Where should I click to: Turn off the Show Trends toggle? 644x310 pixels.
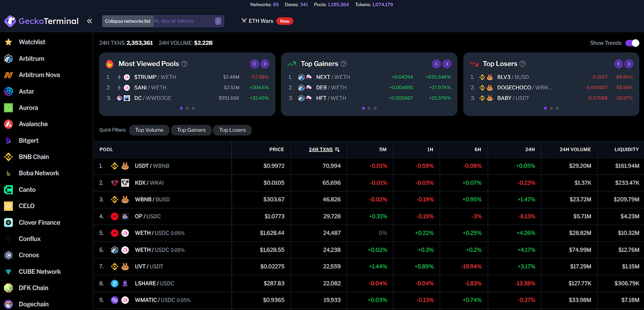(632, 43)
